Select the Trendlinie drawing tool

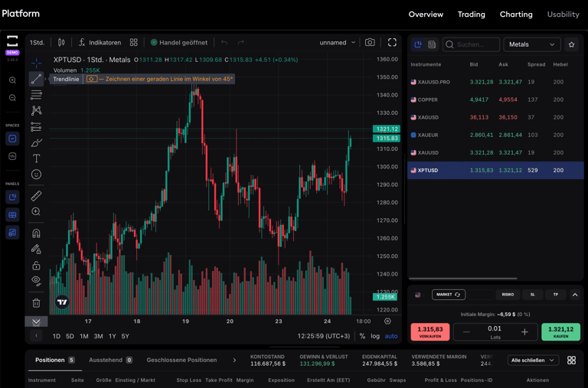(x=36, y=79)
